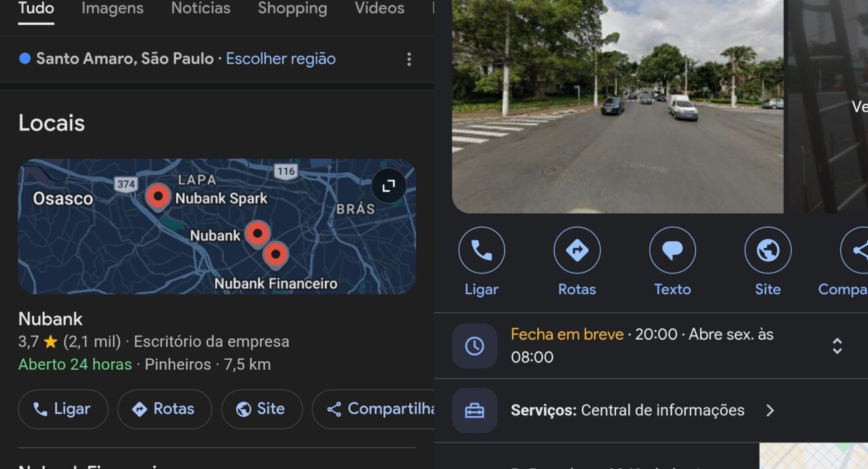Expand the opening hours list

837,346
